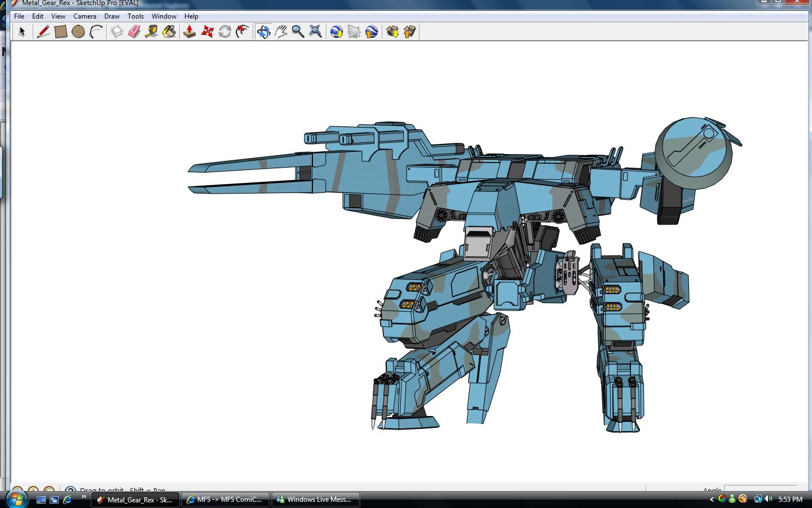Activate the Orbit camera tool

coord(263,32)
